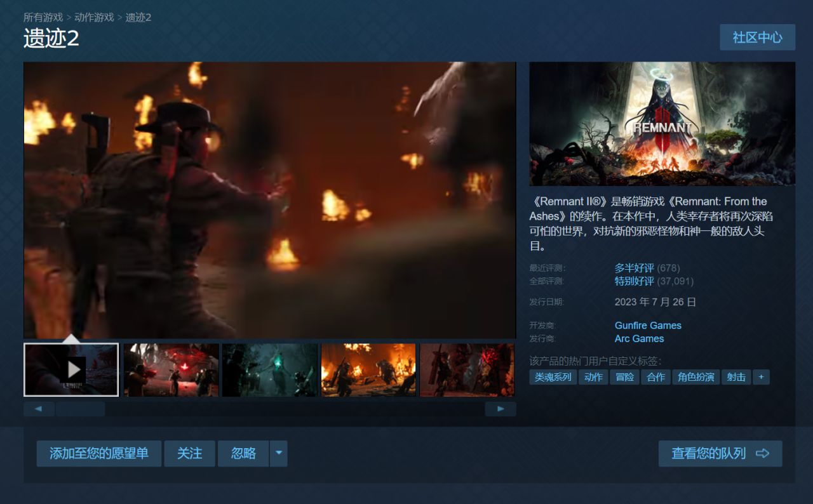
Task: Open all reviews 特别好评 link
Action: click(634, 281)
